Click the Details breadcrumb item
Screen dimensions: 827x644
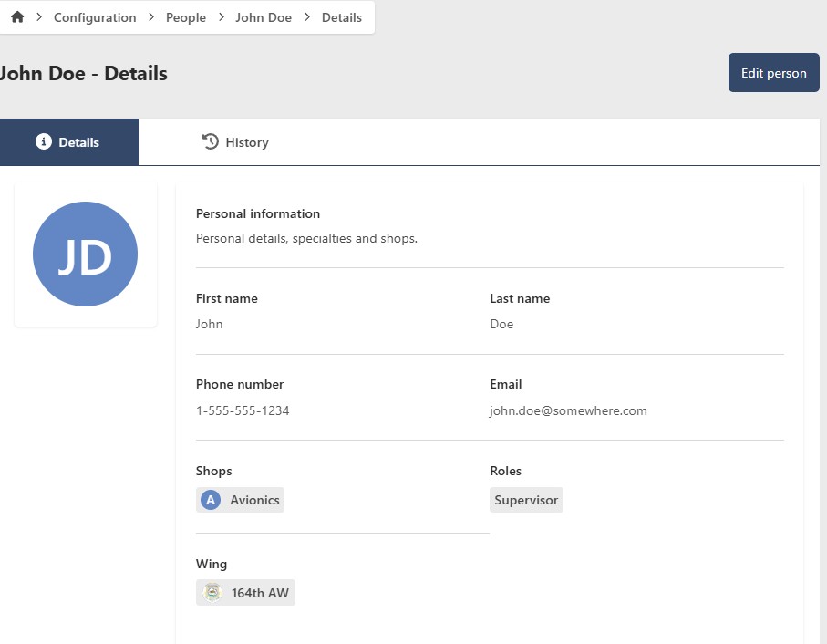click(x=342, y=16)
